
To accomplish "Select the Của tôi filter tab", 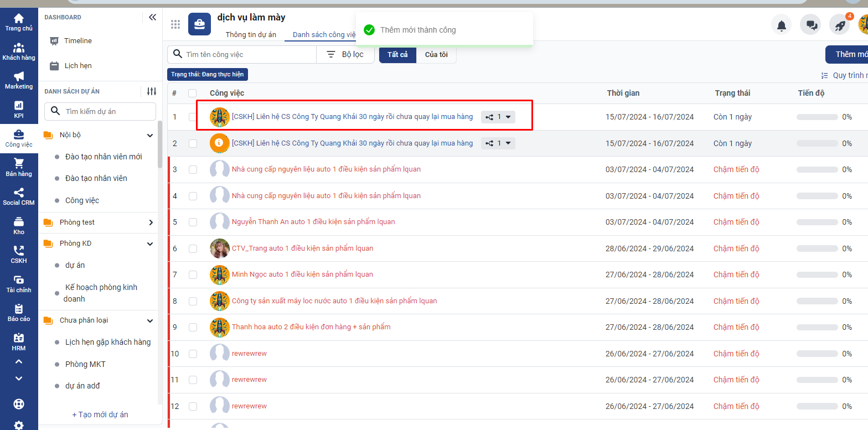I will (436, 54).
